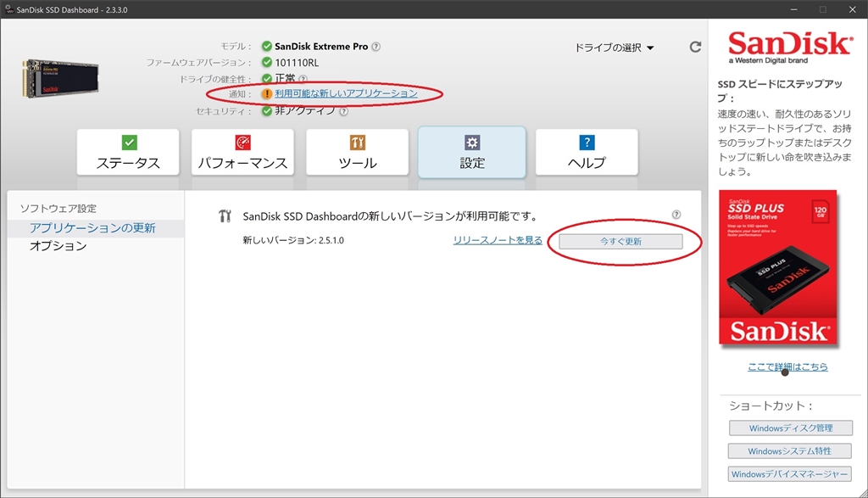Click tools icon beside update message
The height and width of the screenshot is (498, 868).
tap(224, 216)
